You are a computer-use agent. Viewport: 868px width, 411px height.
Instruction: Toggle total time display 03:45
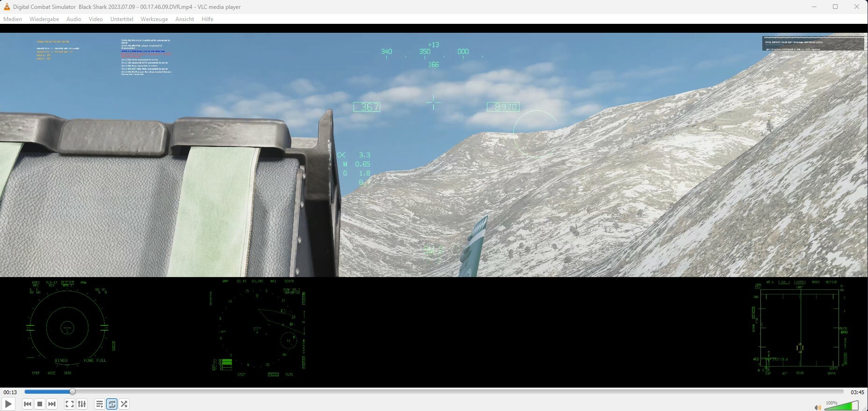[x=857, y=392]
